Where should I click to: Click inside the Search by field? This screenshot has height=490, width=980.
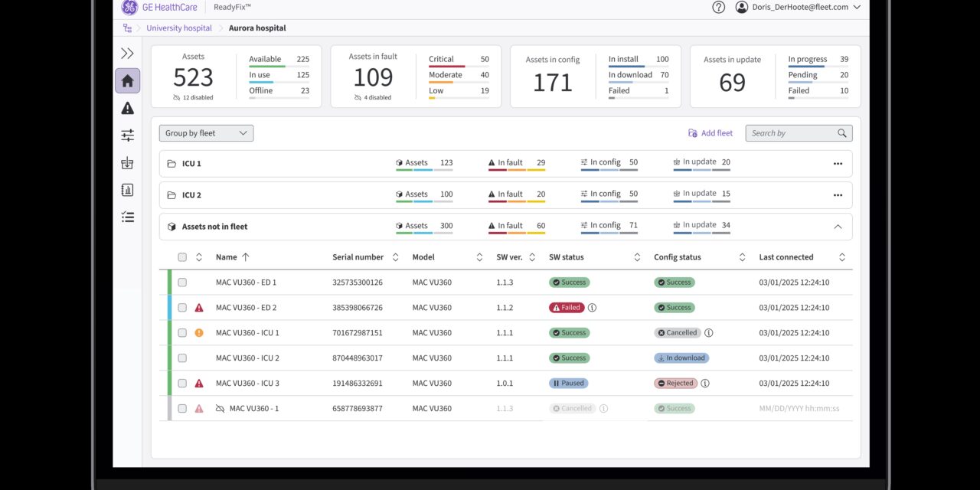pyautogui.click(x=792, y=132)
